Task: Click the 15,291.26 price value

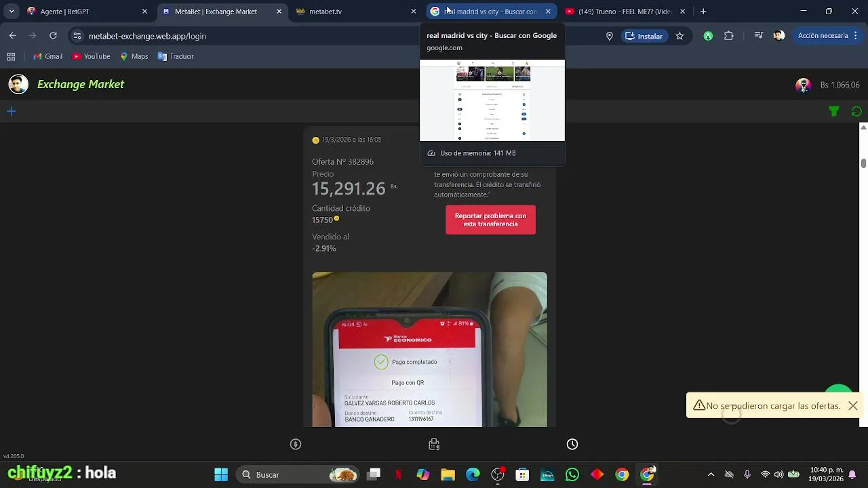Action: [349, 188]
